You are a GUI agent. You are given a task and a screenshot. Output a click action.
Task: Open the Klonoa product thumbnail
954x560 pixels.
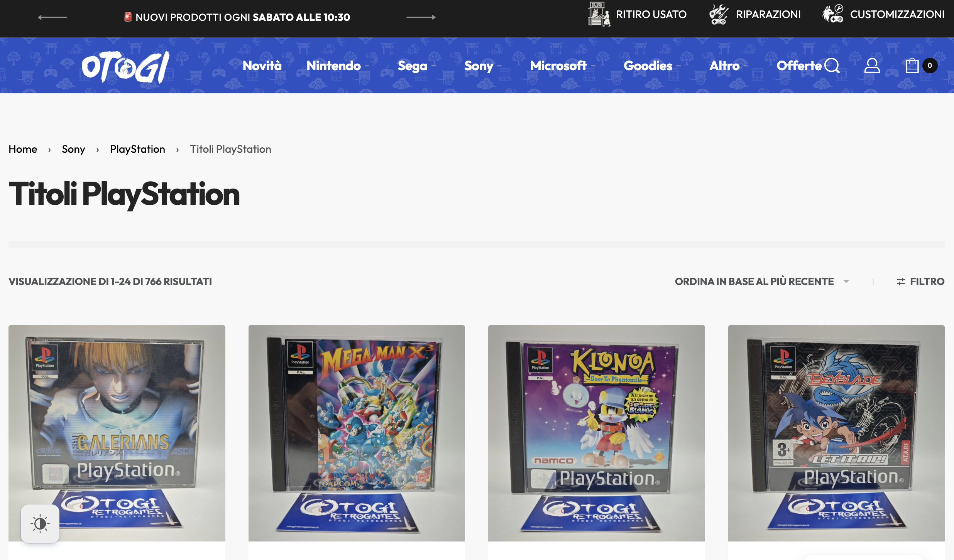pyautogui.click(x=597, y=433)
